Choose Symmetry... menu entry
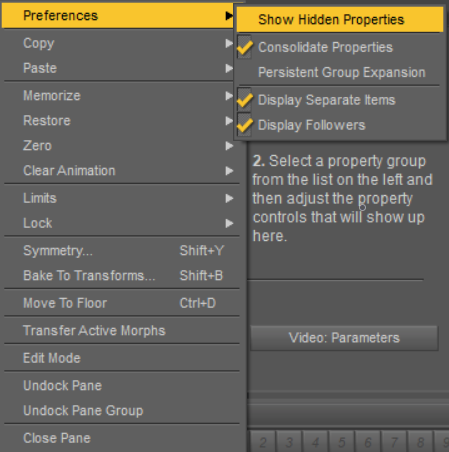 click(x=121, y=251)
